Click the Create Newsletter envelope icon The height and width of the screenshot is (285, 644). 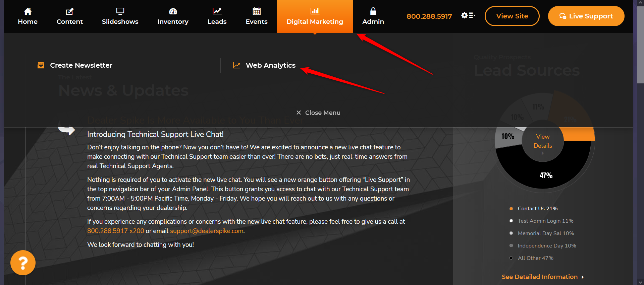click(x=41, y=65)
